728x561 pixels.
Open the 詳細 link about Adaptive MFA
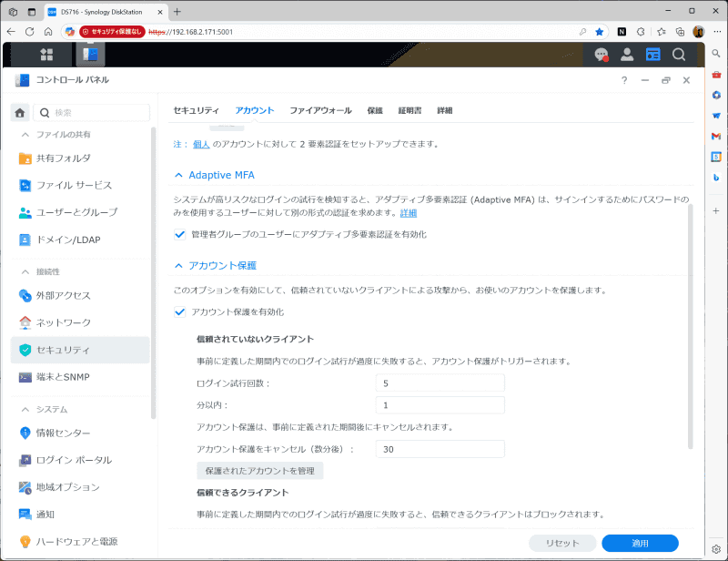click(x=406, y=212)
